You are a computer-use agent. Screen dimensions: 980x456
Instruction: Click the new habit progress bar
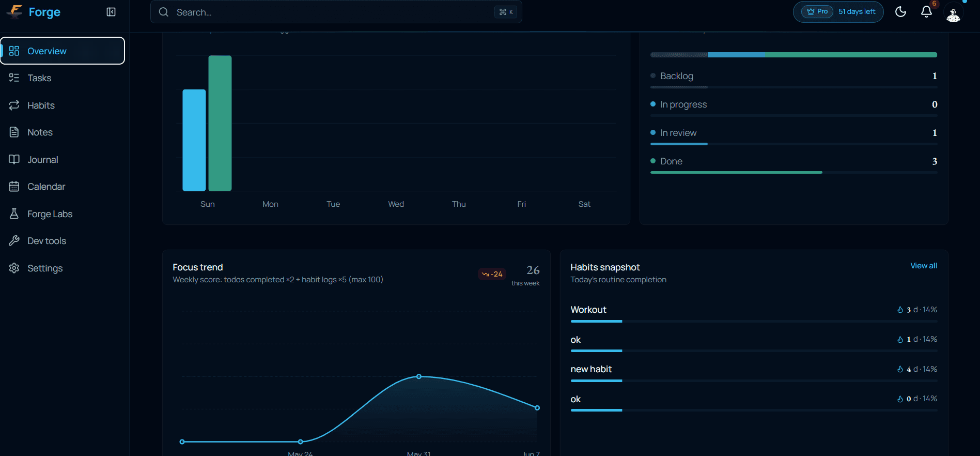point(754,381)
